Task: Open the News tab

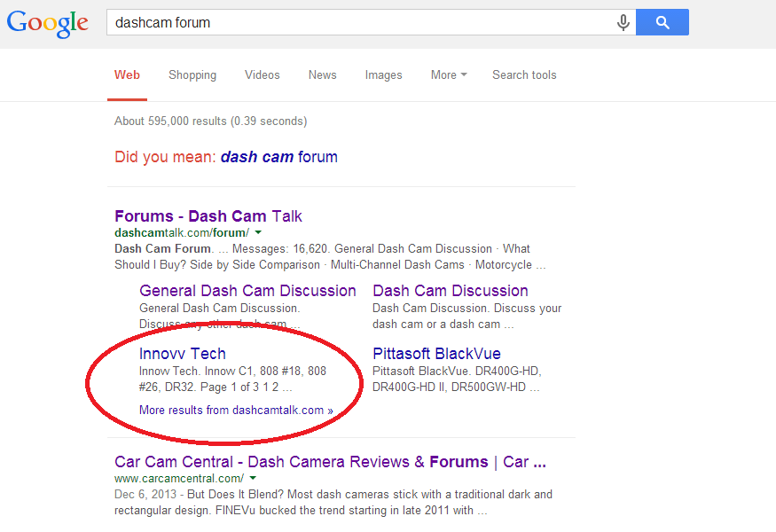Action: coord(323,74)
